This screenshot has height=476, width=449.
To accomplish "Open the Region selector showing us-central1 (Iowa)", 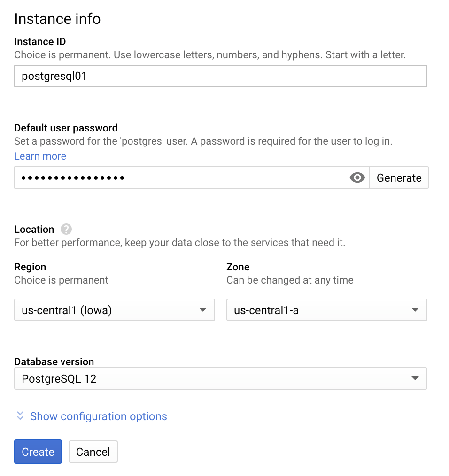I will click(115, 310).
